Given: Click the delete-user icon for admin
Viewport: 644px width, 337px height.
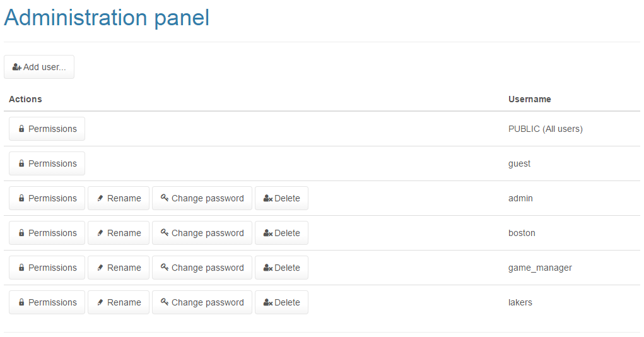Looking at the screenshot, I should (267, 198).
